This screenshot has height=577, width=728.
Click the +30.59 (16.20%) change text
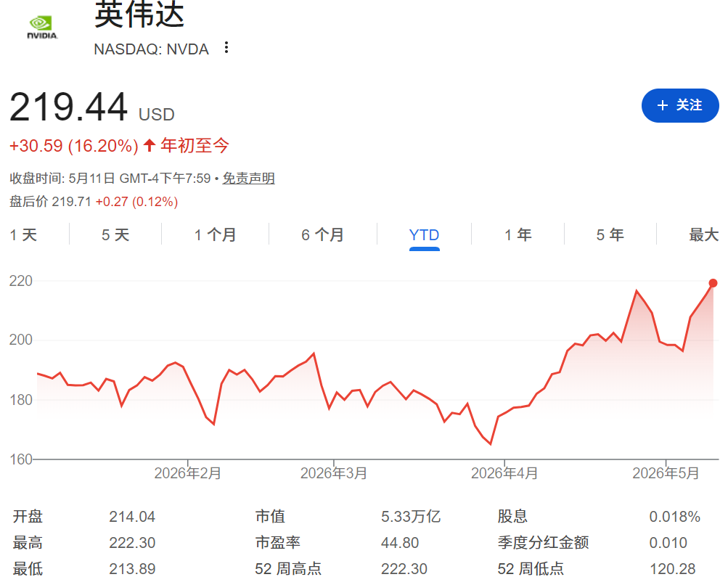pos(74,146)
